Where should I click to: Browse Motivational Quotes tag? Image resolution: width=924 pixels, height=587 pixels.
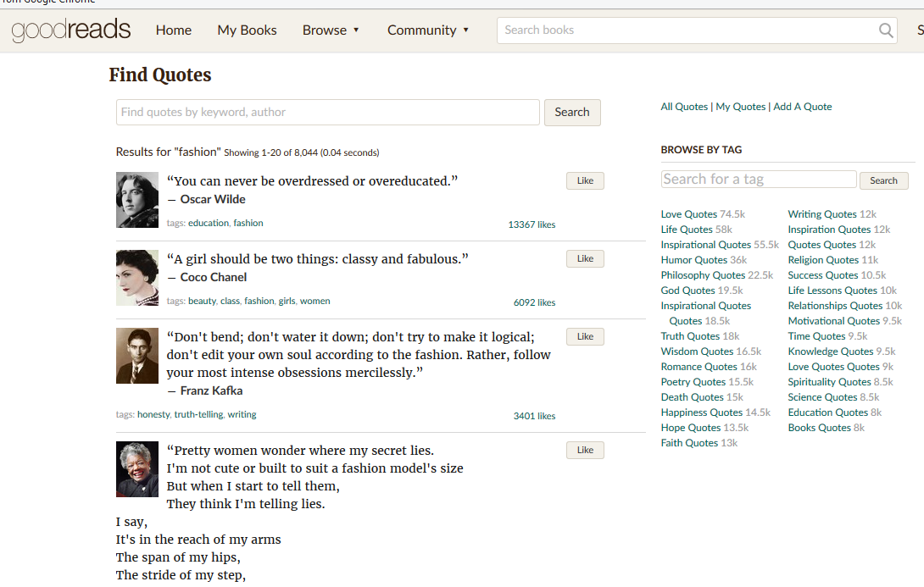(x=834, y=321)
